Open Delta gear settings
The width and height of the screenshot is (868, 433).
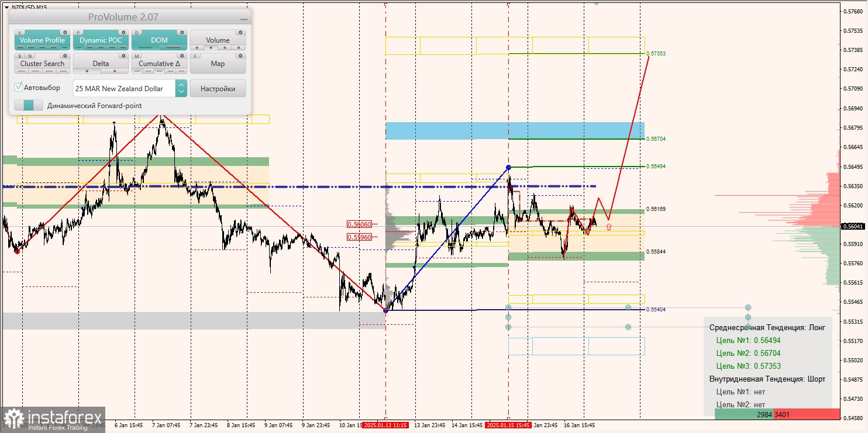pos(123,56)
